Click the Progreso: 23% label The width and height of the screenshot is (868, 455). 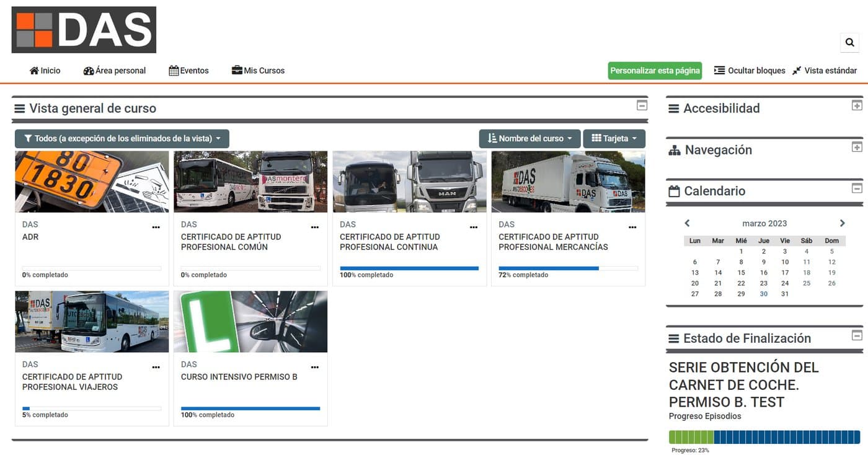coord(690,450)
